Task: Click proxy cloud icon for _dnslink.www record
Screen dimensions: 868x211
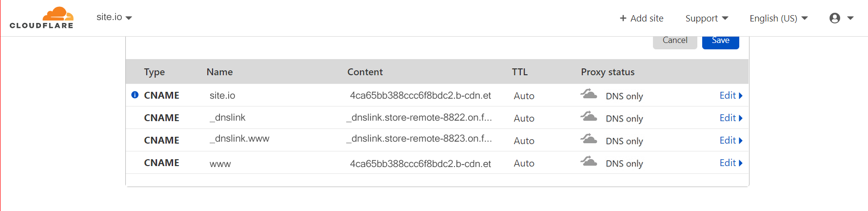Action: [589, 139]
